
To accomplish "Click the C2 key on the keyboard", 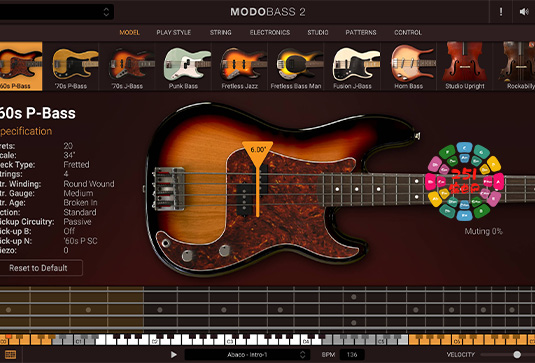I will [x=155, y=340].
